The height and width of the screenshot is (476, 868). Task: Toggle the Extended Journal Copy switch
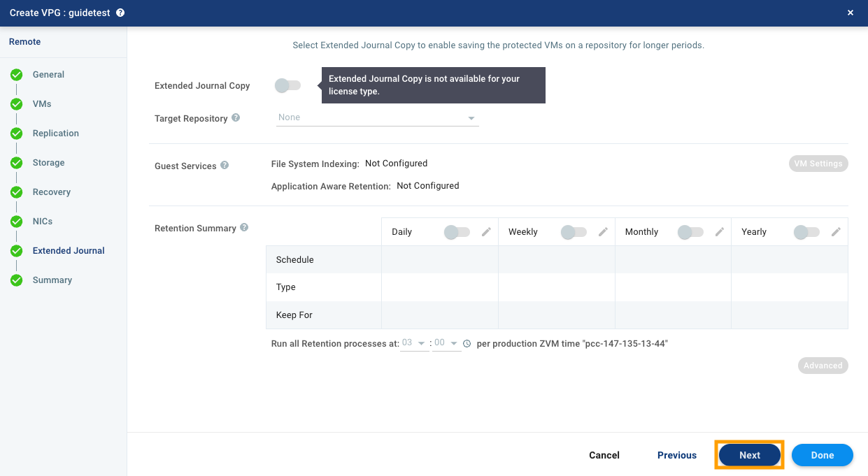pos(287,85)
